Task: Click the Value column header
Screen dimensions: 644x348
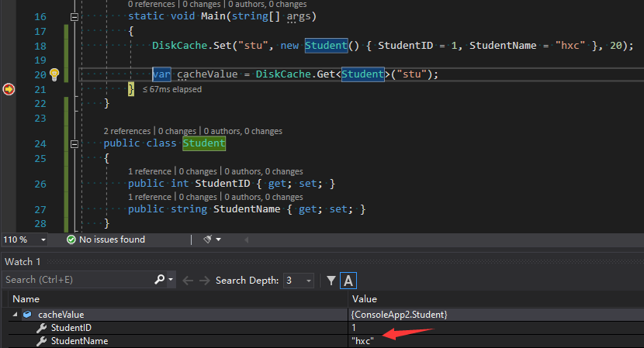Action: coord(365,299)
